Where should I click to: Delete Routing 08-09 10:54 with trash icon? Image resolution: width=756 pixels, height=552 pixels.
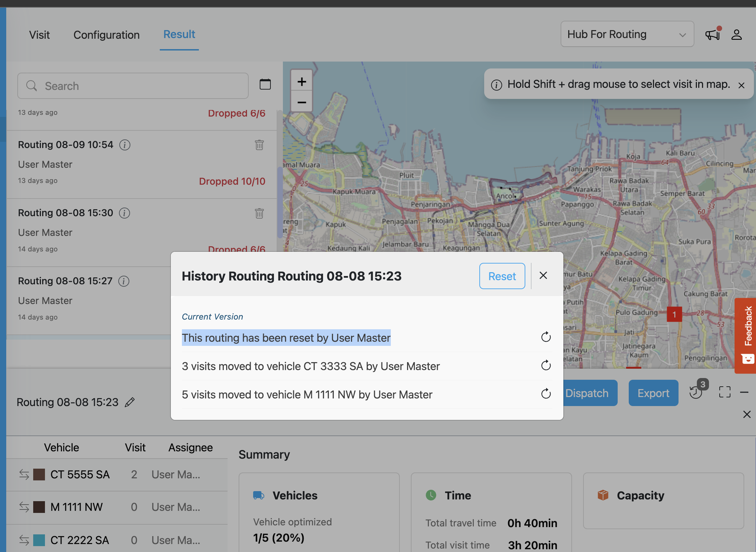coord(259,145)
